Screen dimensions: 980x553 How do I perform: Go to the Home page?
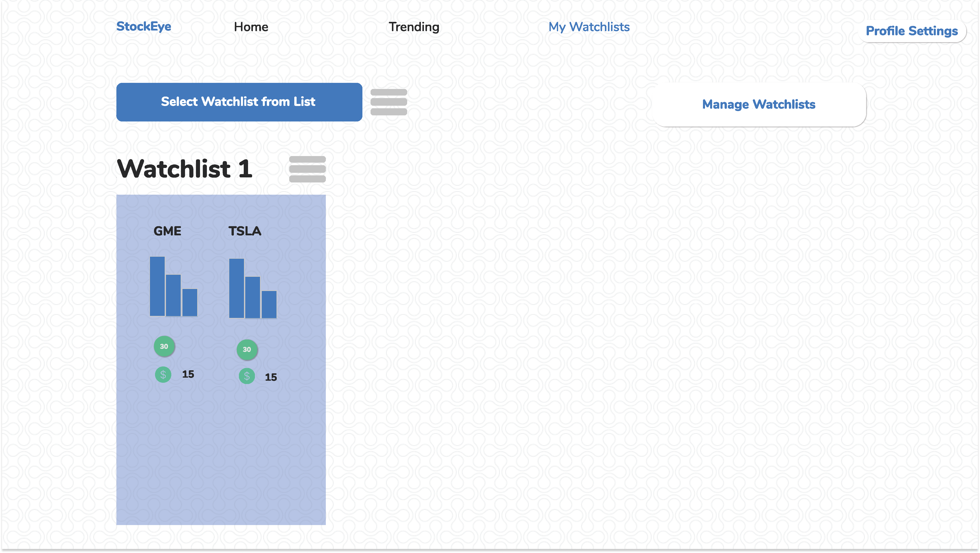pos(251,27)
